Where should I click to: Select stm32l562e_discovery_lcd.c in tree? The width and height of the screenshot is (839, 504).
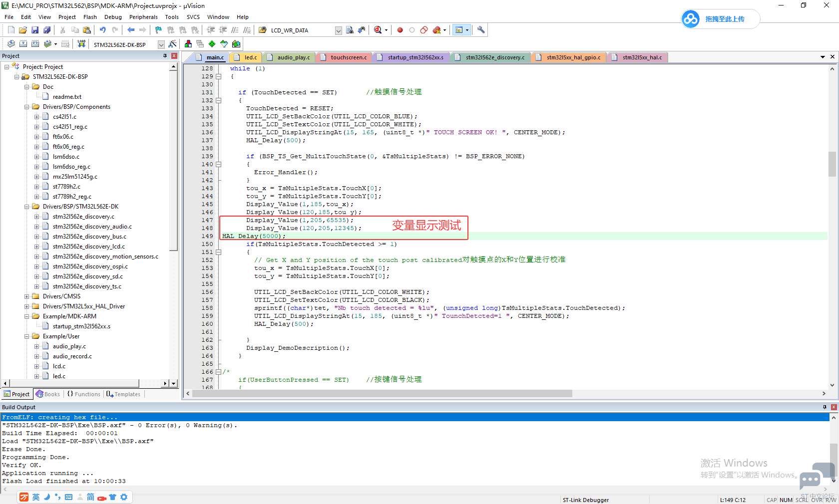point(89,247)
